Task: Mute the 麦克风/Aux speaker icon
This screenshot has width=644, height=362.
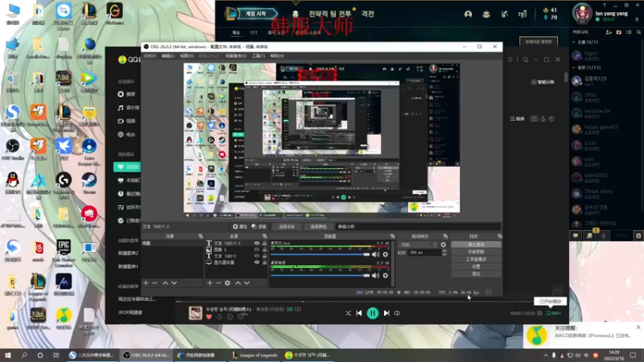Action: tap(375, 254)
